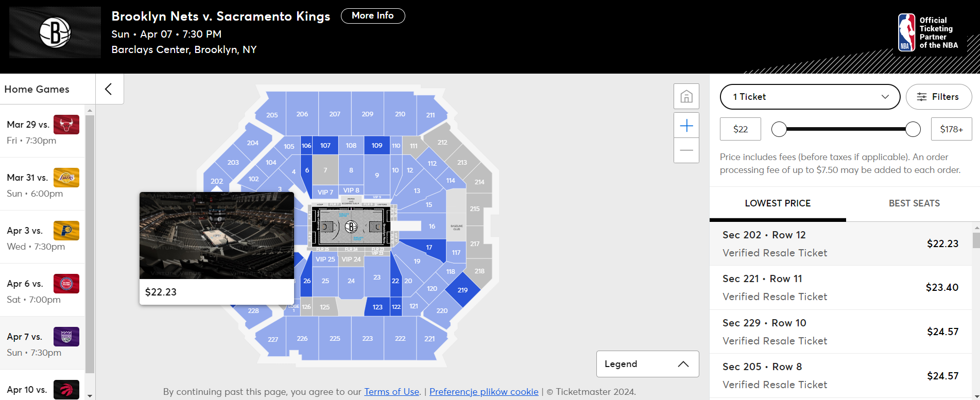Select the Chicago Bulls logo game
Screen dimensions: 980x400
66,125
